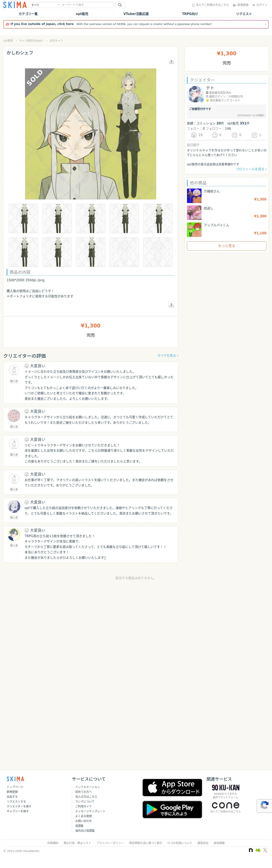This screenshot has width=272, height=868.
Task: Open footer インフォメーション link
Action: coord(88,787)
